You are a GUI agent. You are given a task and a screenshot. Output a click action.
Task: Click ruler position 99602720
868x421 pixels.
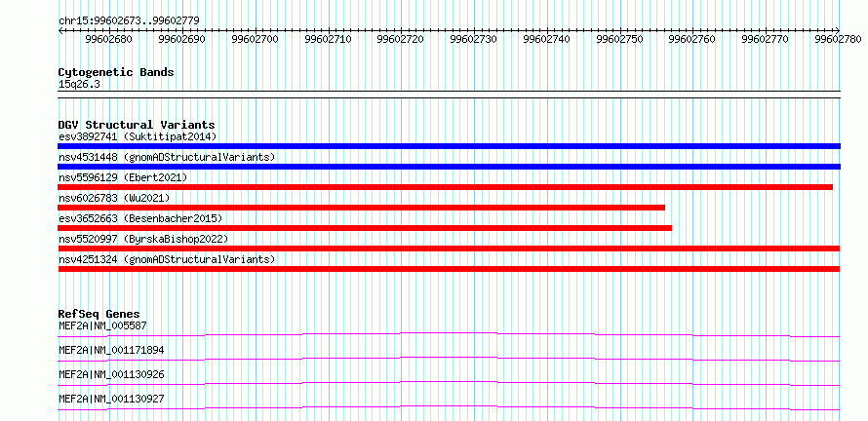tap(401, 39)
